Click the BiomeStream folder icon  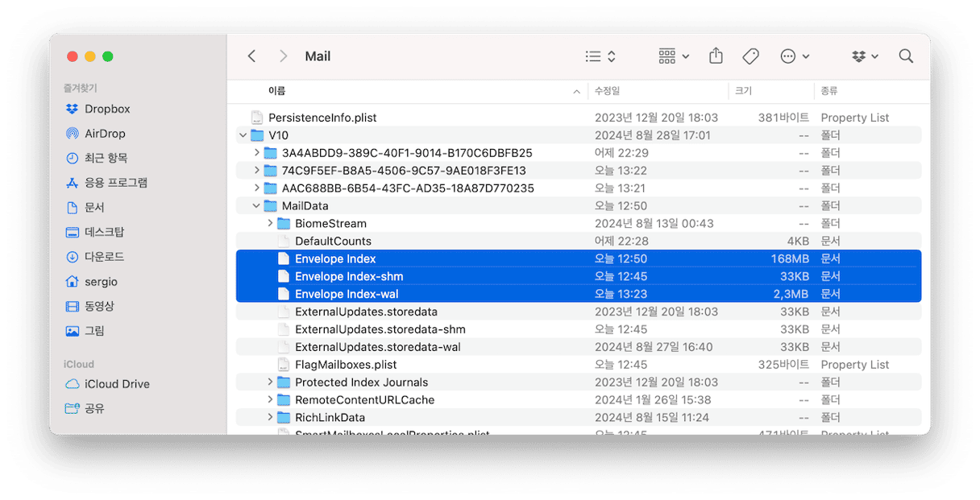[x=283, y=224]
